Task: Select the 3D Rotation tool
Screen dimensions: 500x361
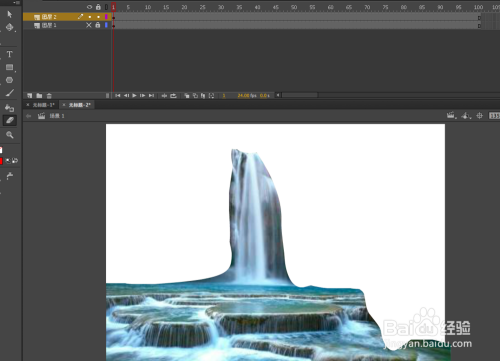Action: click(9, 27)
